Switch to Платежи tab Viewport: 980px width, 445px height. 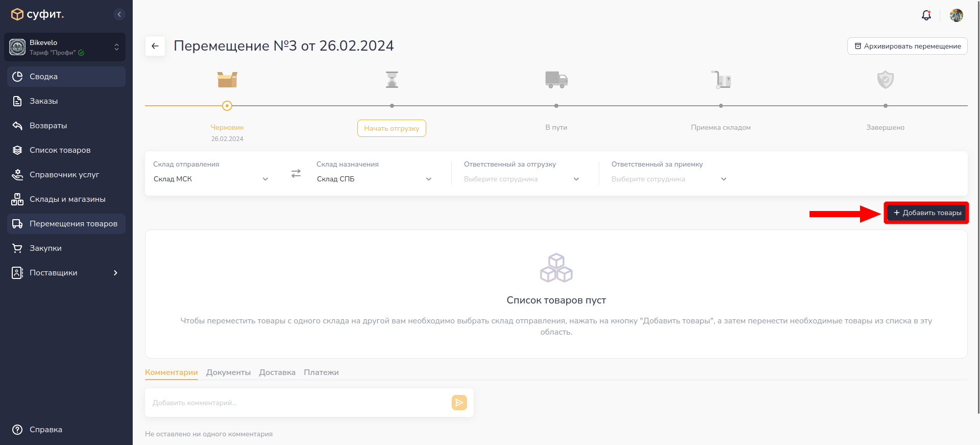pyautogui.click(x=321, y=372)
